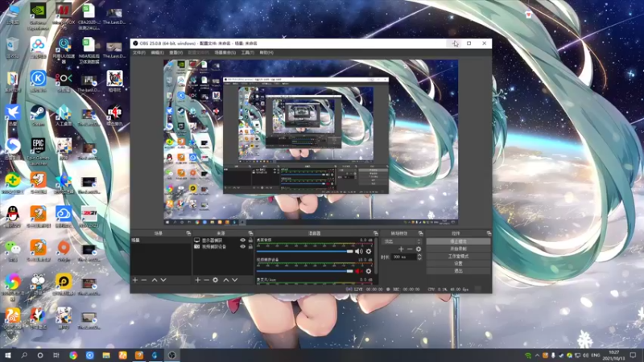Open the Steam desktop shortcut
The width and height of the screenshot is (644, 362).
click(x=38, y=116)
